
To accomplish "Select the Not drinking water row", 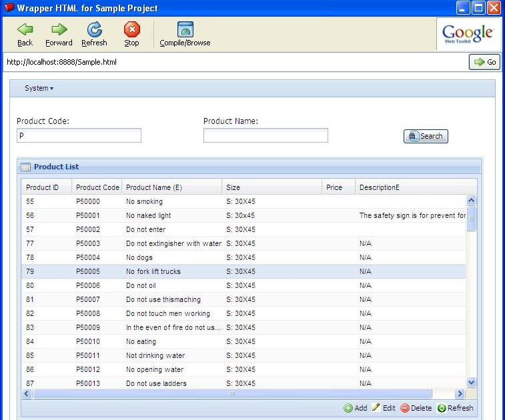I will 243,355.
